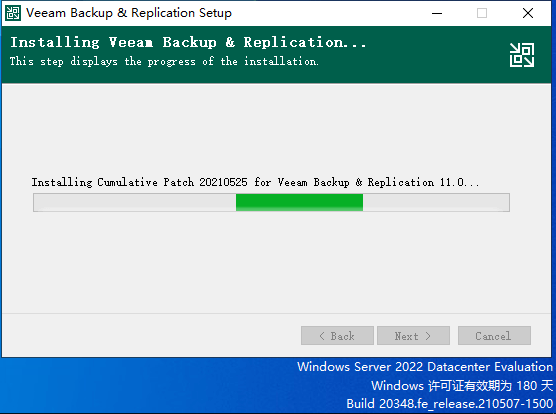
Task: Click the green section of the progress bar
Action: click(299, 202)
